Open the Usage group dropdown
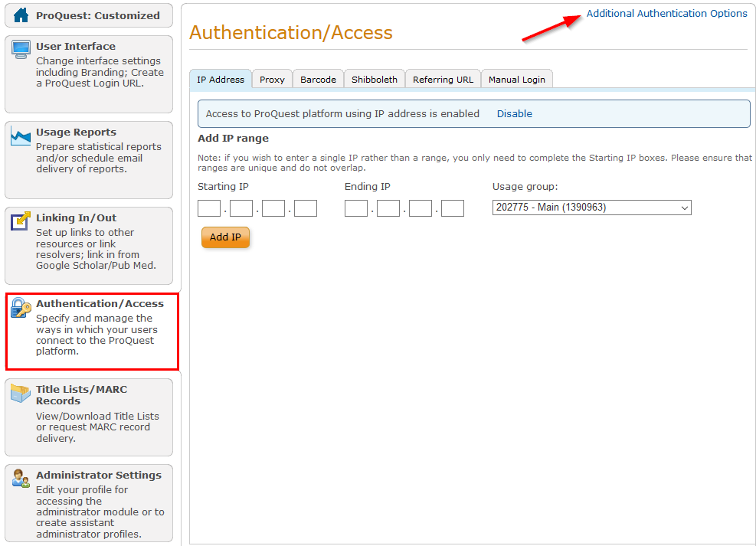 coord(591,208)
